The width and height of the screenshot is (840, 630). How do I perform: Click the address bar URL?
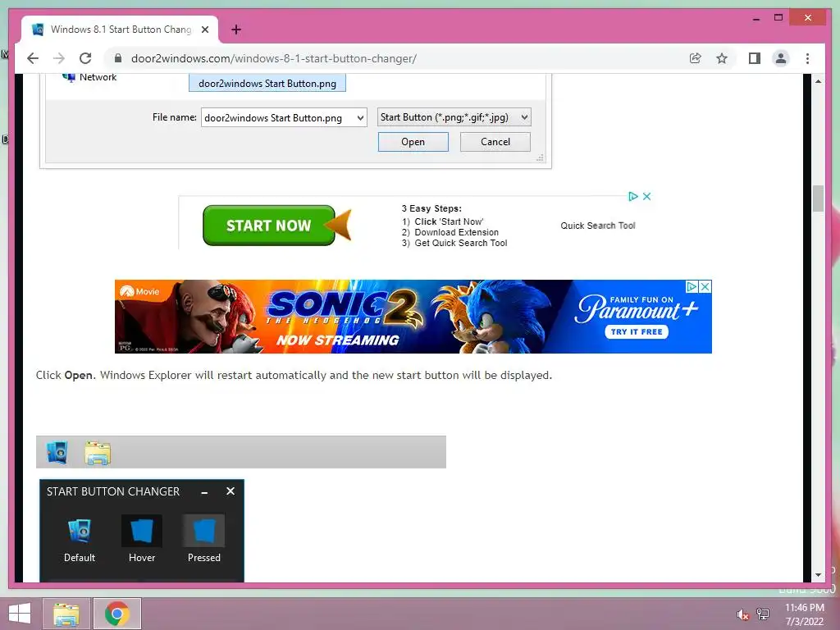(x=274, y=58)
